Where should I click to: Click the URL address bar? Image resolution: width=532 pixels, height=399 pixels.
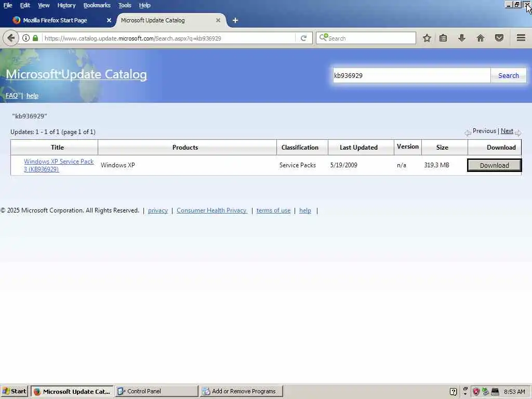click(x=168, y=38)
